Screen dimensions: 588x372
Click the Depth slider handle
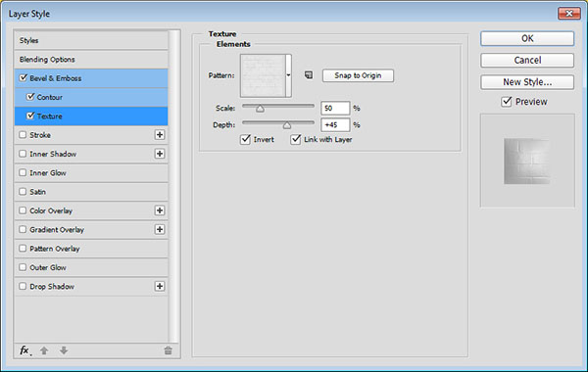pyautogui.click(x=287, y=125)
